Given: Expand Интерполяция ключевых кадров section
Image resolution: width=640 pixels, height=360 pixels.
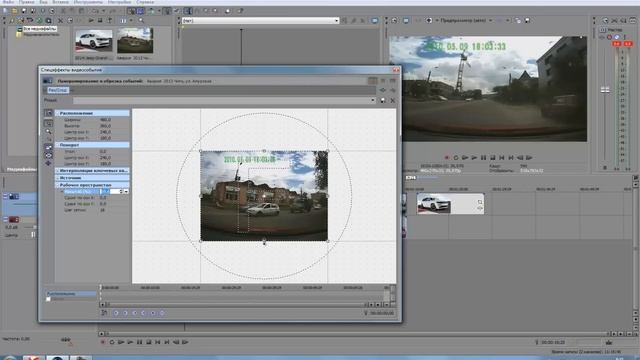Looking at the screenshot, I should pyautogui.click(x=58, y=171).
